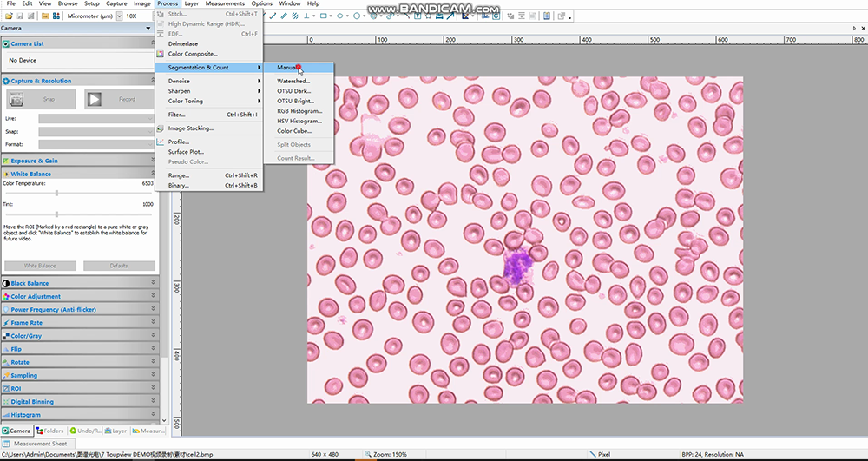Switch to the Folders tab
Screen dimensions: 868x461
(49, 431)
